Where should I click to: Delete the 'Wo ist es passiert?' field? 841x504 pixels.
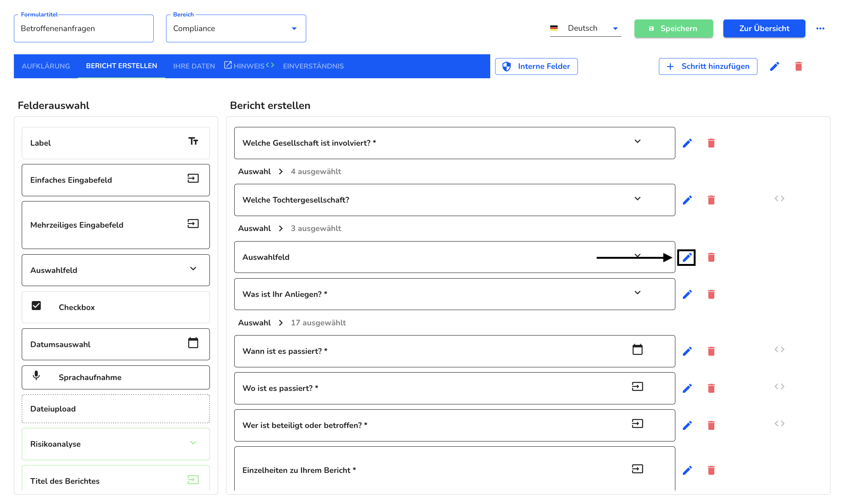[711, 388]
